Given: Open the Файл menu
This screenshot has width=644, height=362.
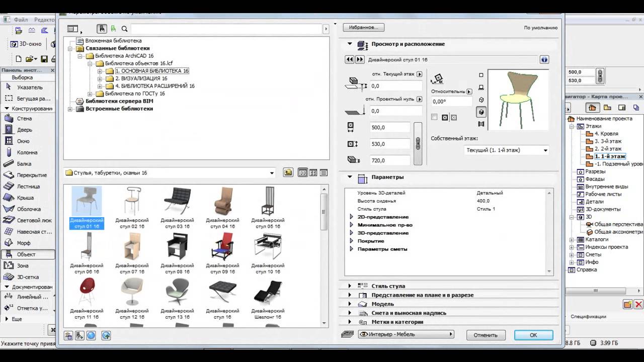Looking at the screenshot, I should (x=21, y=20).
